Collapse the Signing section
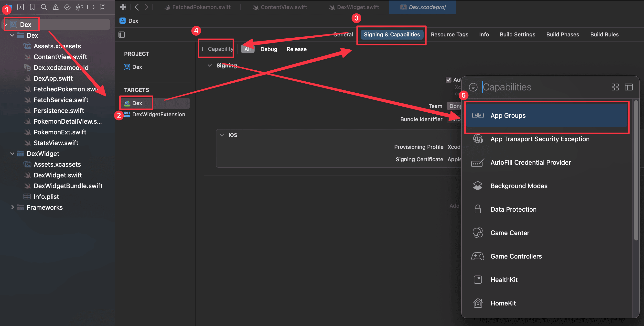Viewport: 644px width, 326px height. (x=210, y=65)
